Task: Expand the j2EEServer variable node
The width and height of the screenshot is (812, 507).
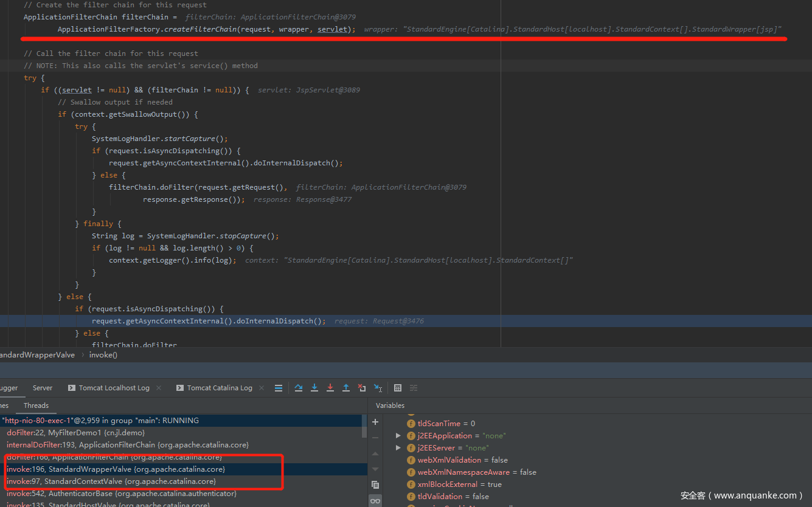Action: [398, 448]
